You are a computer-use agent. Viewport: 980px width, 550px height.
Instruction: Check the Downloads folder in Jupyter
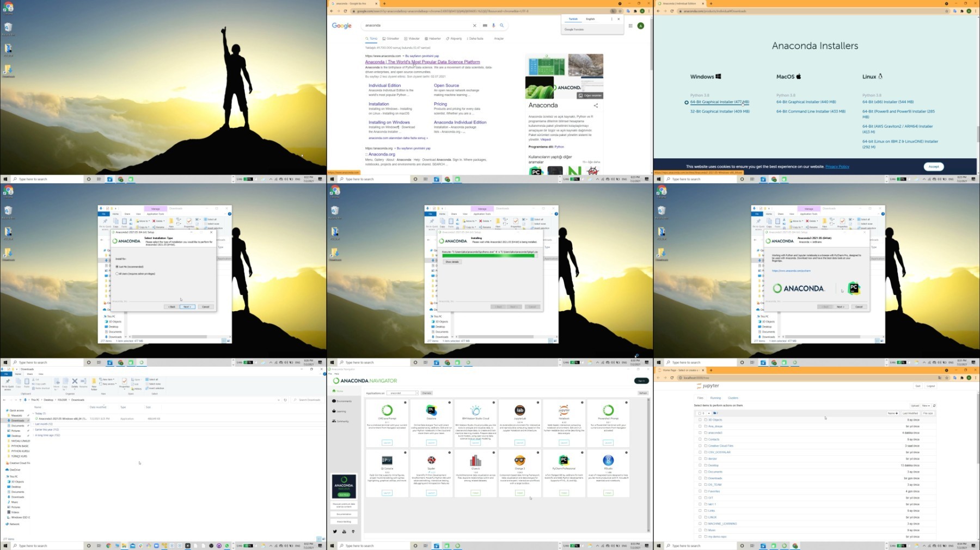[x=700, y=478]
